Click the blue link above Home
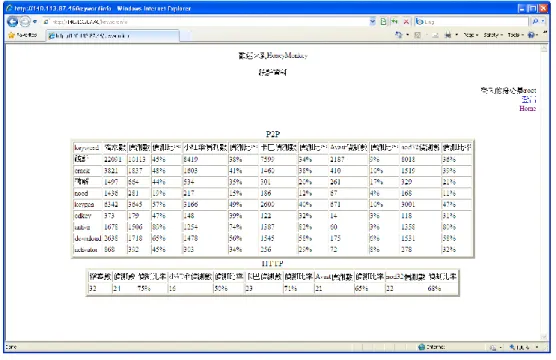556x360 pixels. [529, 100]
